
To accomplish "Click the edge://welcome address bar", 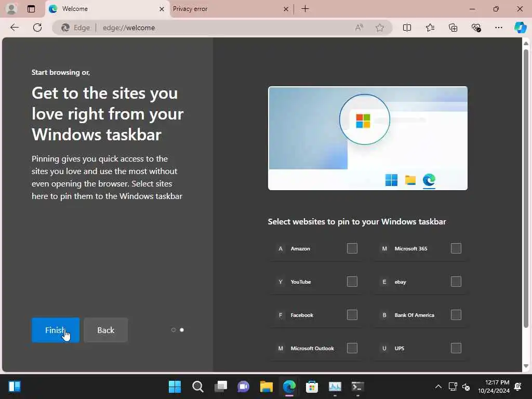I will tap(222, 28).
